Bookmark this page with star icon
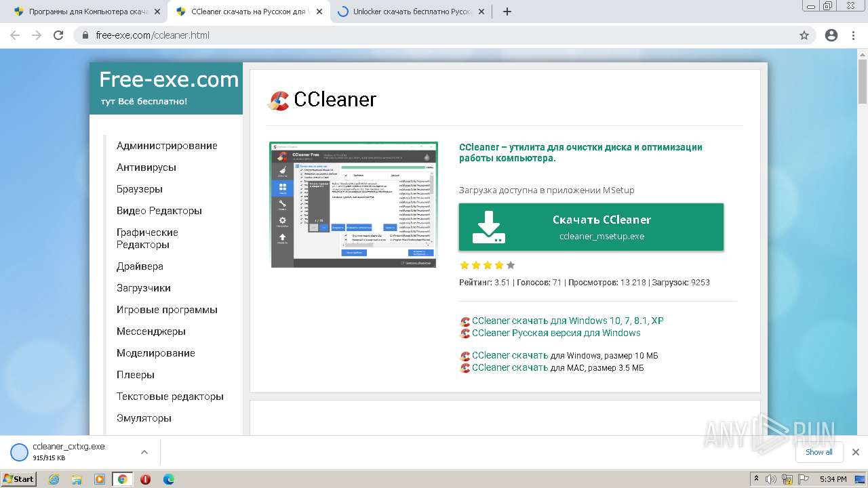This screenshot has height=488, width=868. click(804, 35)
